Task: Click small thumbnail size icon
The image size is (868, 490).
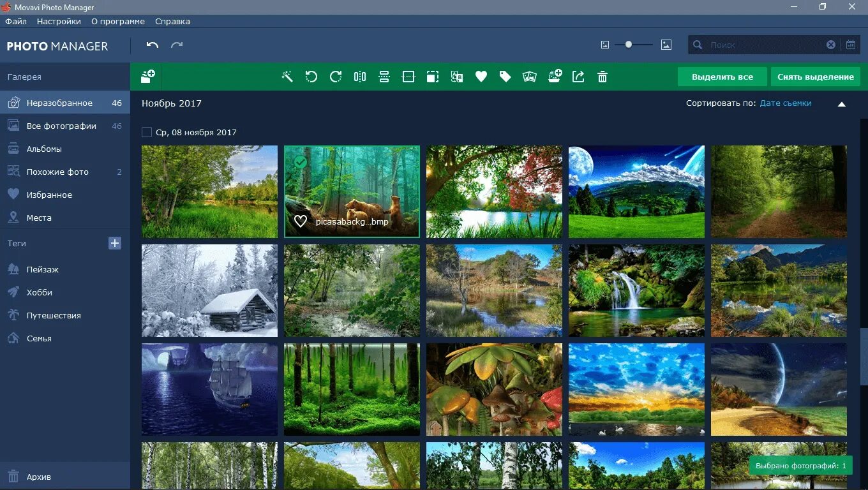Action: [605, 45]
